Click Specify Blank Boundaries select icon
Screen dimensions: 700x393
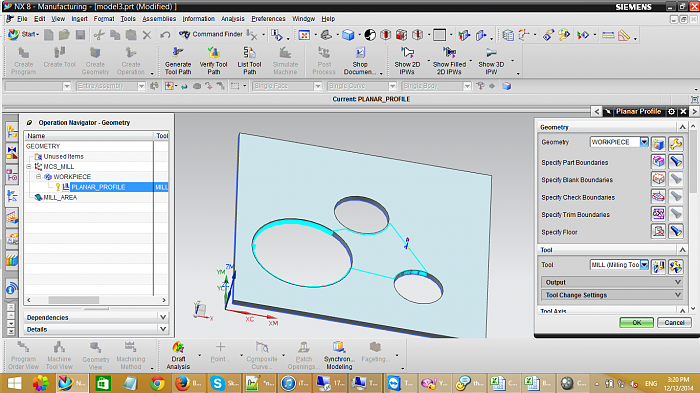658,179
